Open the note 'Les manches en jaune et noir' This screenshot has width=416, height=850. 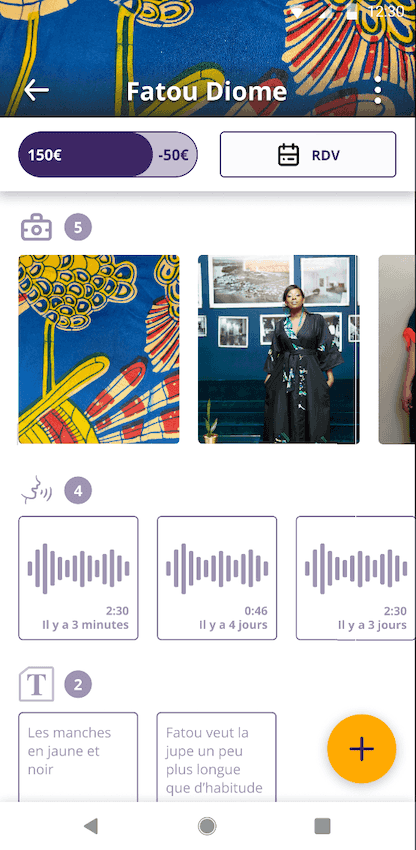point(78,757)
